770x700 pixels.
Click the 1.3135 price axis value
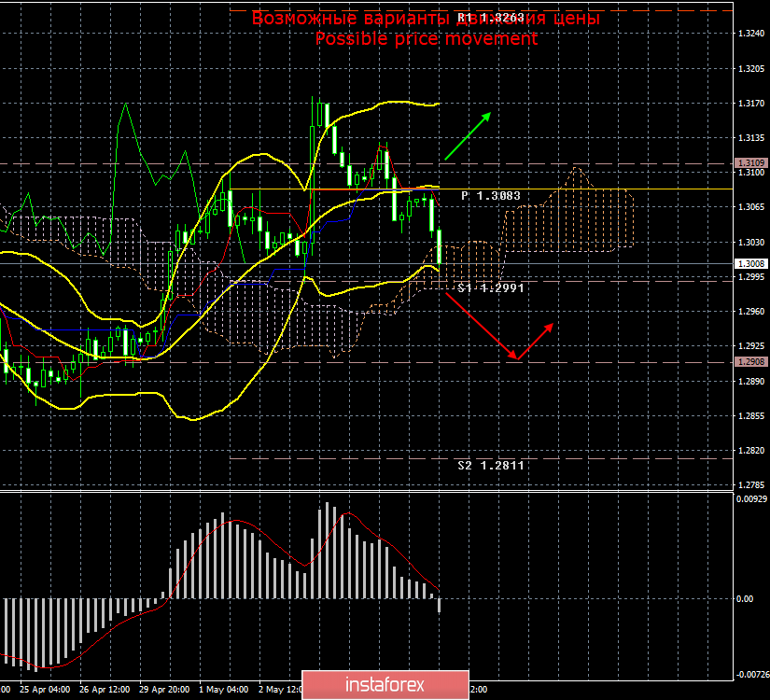[751, 137]
